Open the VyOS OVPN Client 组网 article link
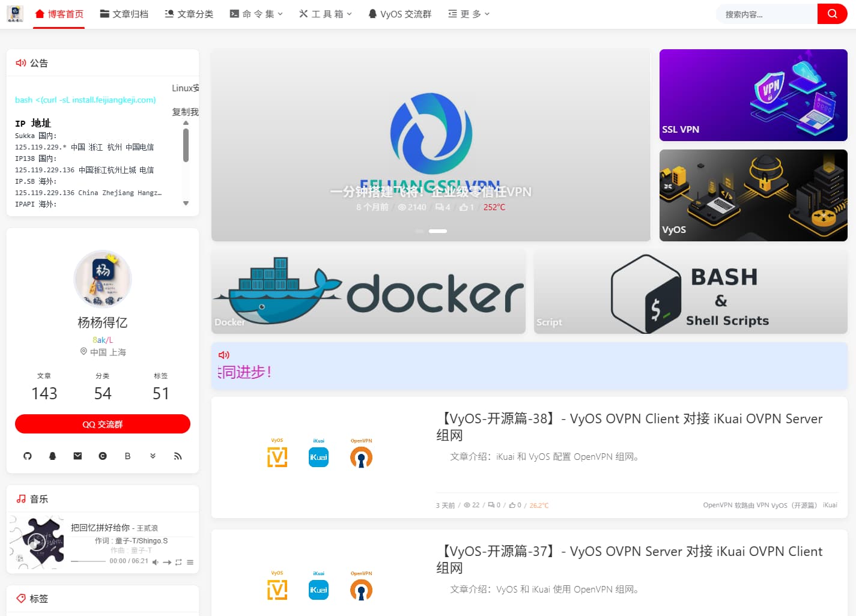This screenshot has width=856, height=616. coord(628,427)
